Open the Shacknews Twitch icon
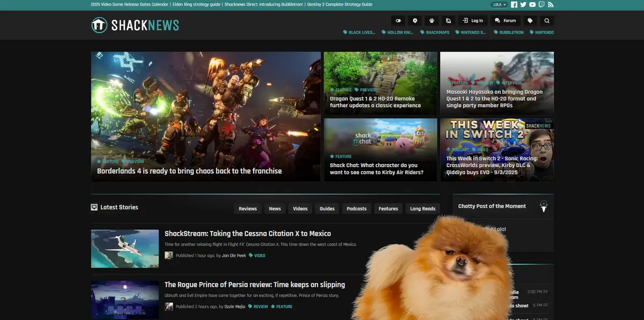The height and width of the screenshot is (320, 644). pyautogui.click(x=541, y=4)
